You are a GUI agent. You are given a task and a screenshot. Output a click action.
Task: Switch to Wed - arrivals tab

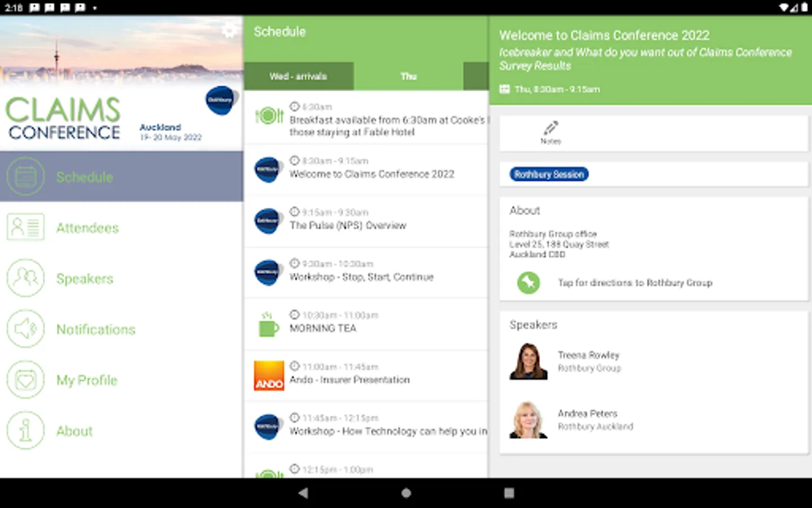[298, 76]
